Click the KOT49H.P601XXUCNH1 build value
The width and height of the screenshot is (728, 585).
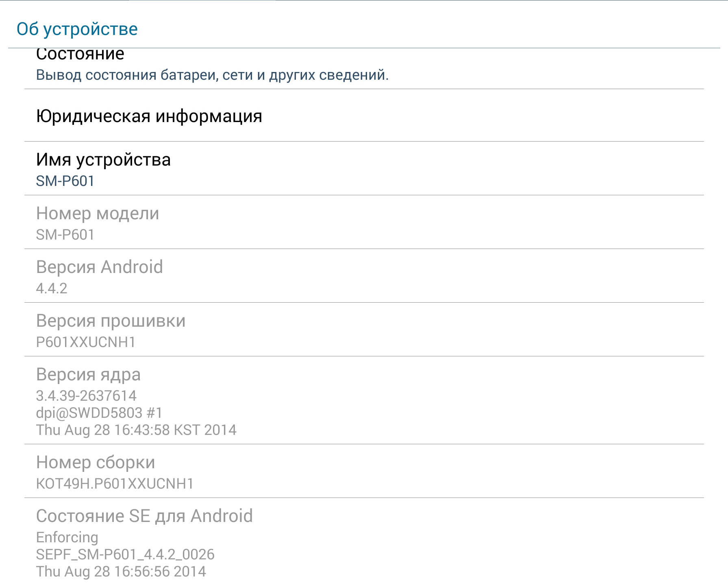(115, 484)
